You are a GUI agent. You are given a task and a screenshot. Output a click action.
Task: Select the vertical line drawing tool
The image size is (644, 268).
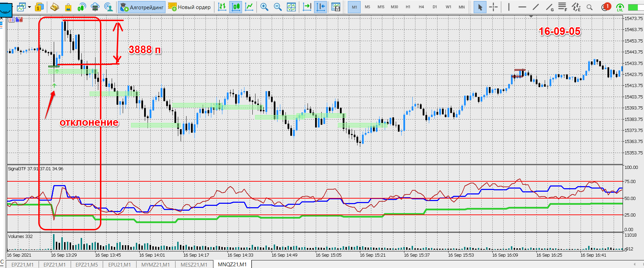tap(509, 7)
